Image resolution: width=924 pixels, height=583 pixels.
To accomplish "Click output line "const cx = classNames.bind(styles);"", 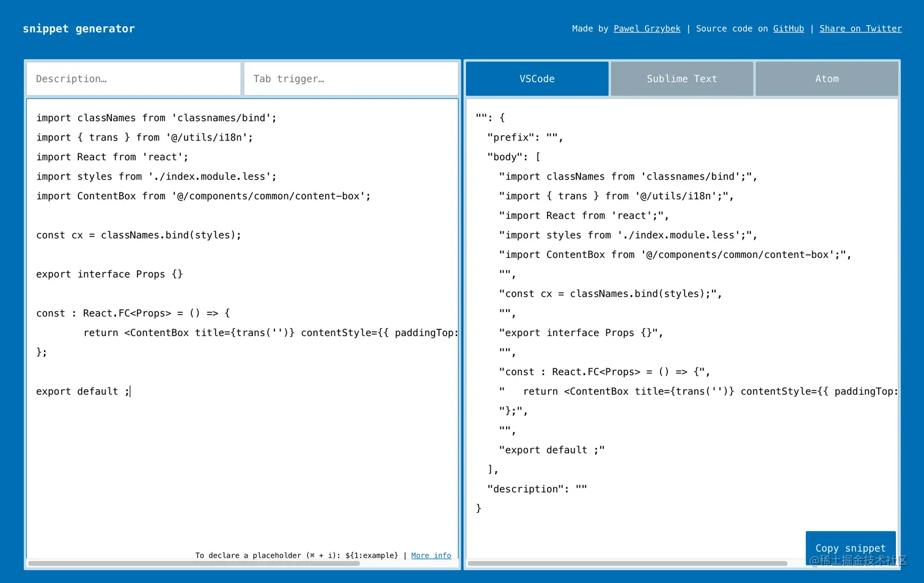I will coord(610,294).
